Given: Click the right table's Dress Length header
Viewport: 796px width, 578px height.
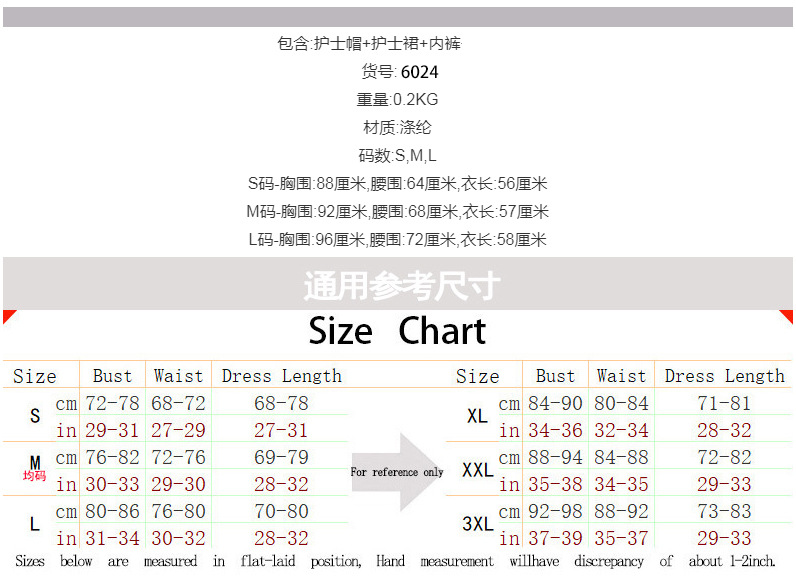Looking at the screenshot, I should [x=724, y=376].
